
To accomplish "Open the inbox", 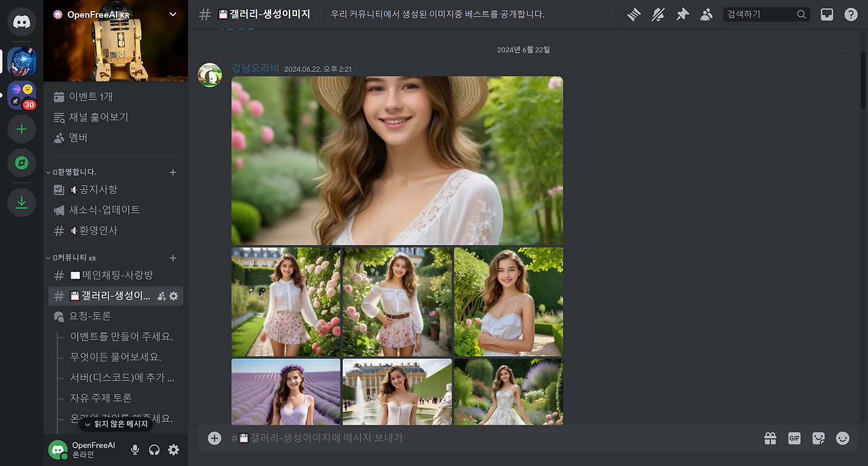I will (827, 14).
